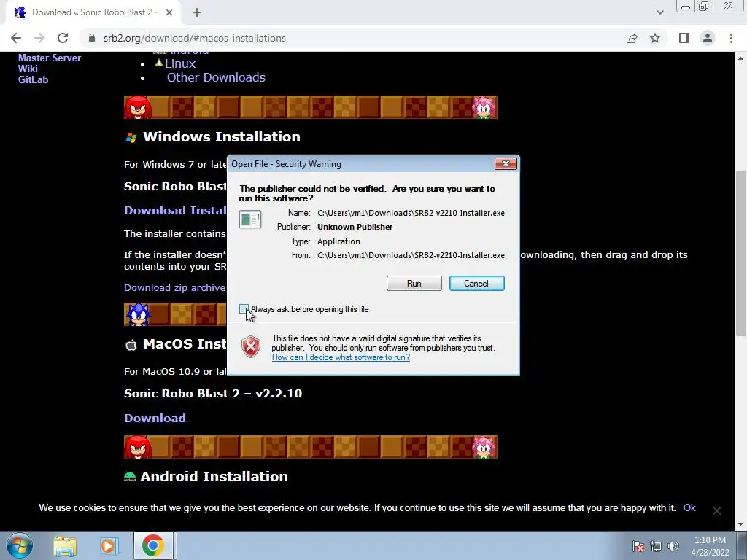Open Master Server sidebar link

(50, 58)
